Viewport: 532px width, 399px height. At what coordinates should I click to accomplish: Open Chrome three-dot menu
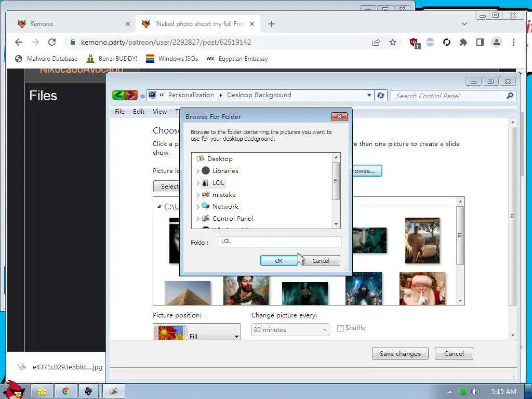pyautogui.click(x=513, y=42)
